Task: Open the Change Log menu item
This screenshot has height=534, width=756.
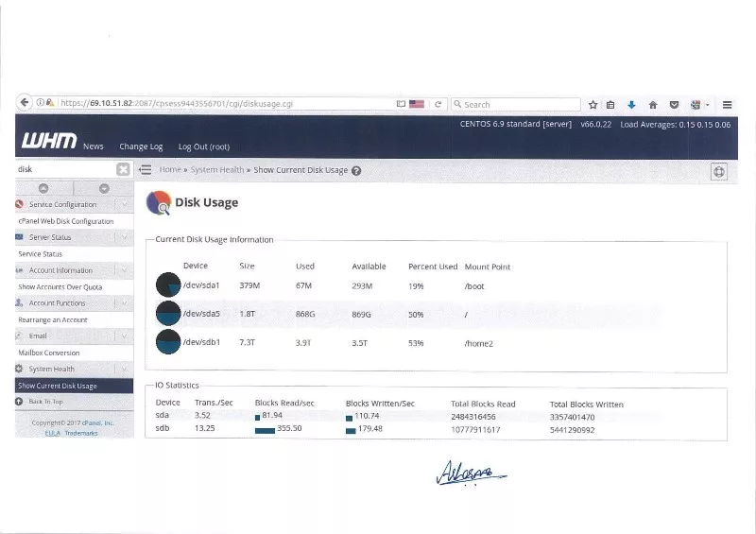Action: point(141,146)
